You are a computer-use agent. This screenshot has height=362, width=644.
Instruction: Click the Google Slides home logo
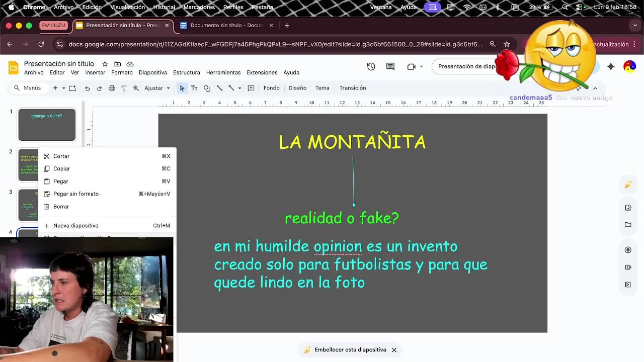click(x=14, y=68)
